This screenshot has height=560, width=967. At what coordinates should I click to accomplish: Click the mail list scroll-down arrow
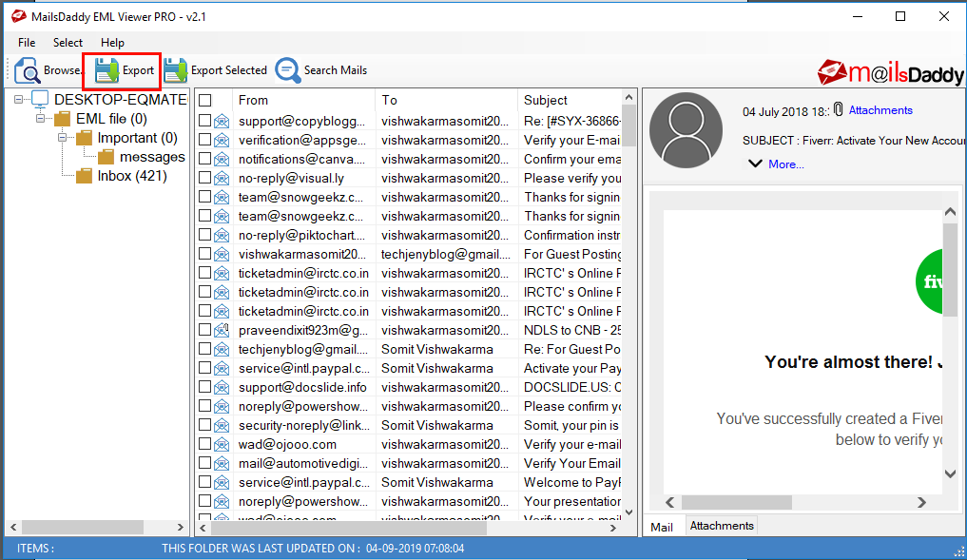pos(629,512)
